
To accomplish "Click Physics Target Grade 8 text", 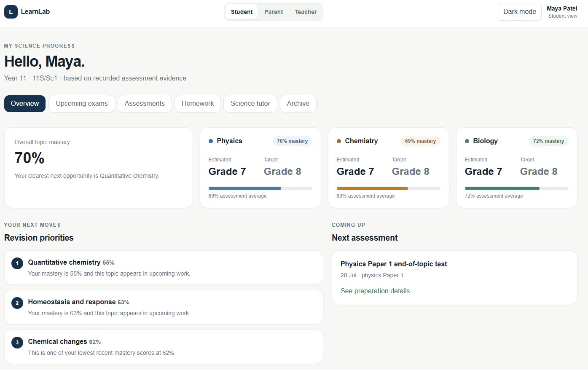I will pyautogui.click(x=282, y=172).
